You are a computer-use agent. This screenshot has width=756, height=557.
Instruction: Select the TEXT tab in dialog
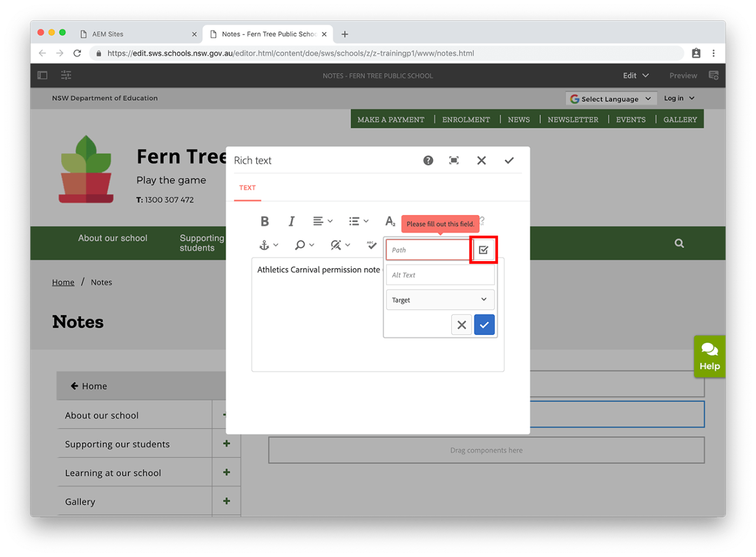coord(247,188)
